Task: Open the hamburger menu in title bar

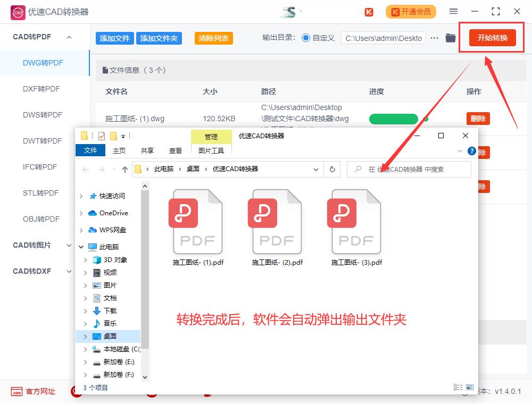Action: click(454, 11)
